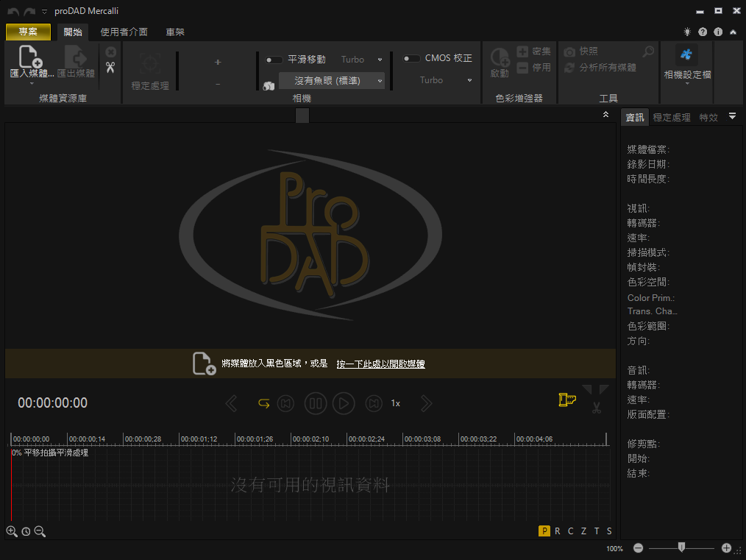Zoom in the timeline with magnifier plus
The width and height of the screenshot is (746, 560).
12,531
